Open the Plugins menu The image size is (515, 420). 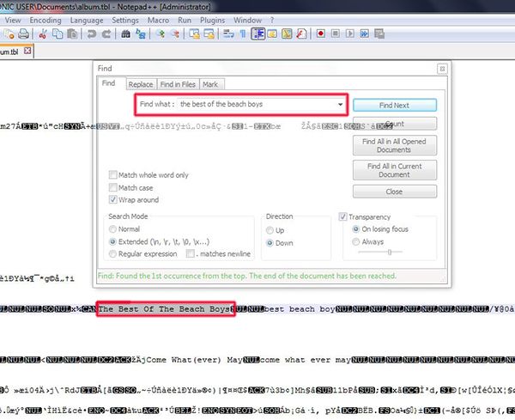coord(213,21)
